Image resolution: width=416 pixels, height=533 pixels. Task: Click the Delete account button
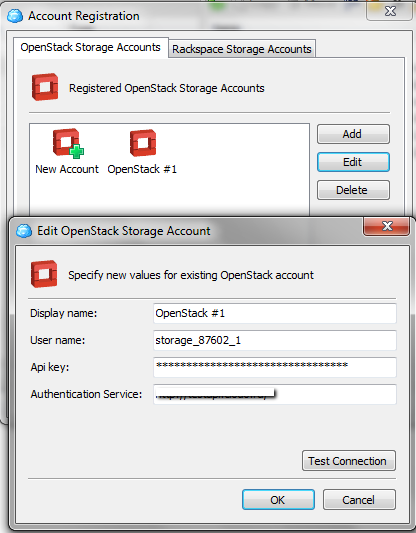353,190
